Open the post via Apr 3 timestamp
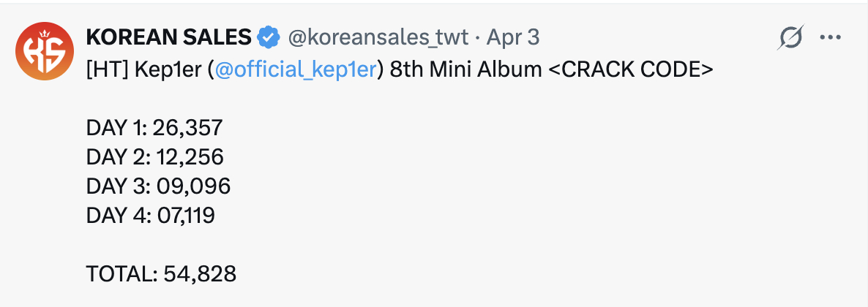The width and height of the screenshot is (868, 307). [513, 37]
